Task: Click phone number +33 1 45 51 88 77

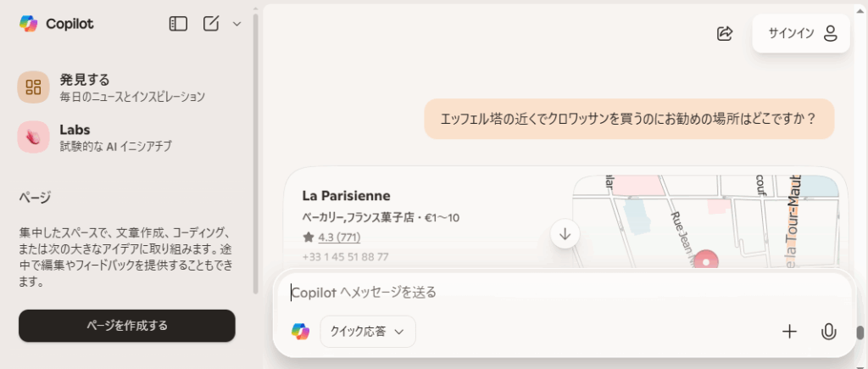Action: 346,256
